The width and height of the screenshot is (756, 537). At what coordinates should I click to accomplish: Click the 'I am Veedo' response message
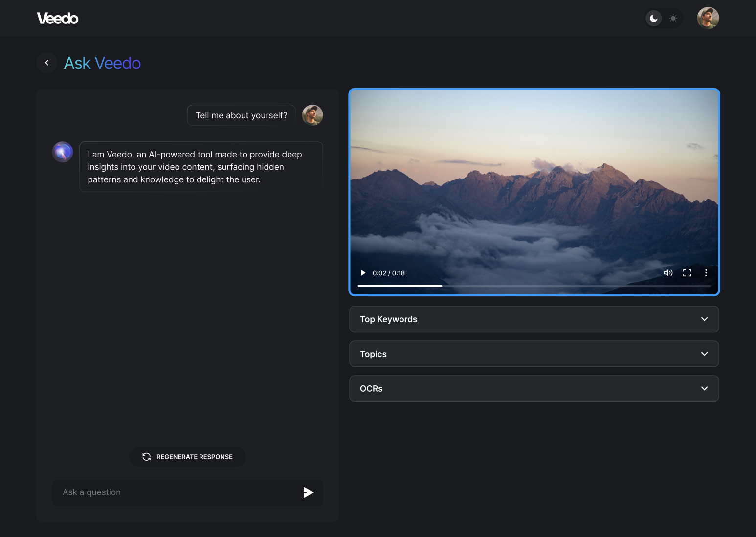pyautogui.click(x=201, y=167)
